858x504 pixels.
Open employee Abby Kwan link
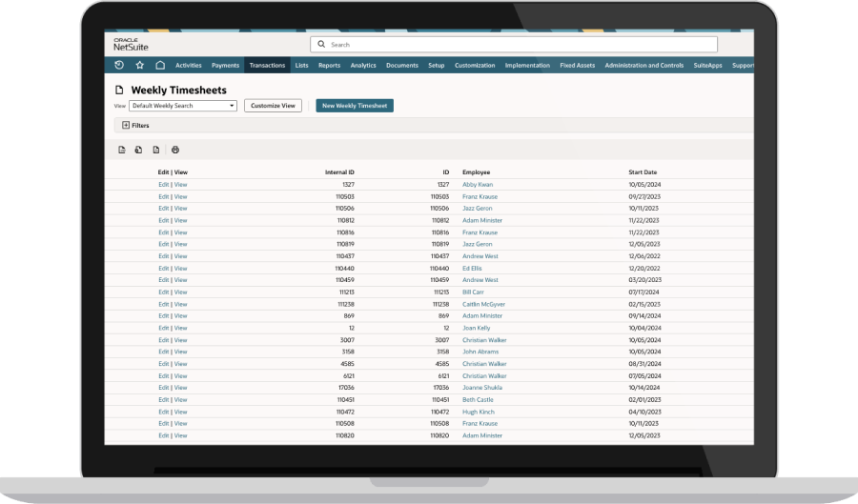[x=478, y=185]
